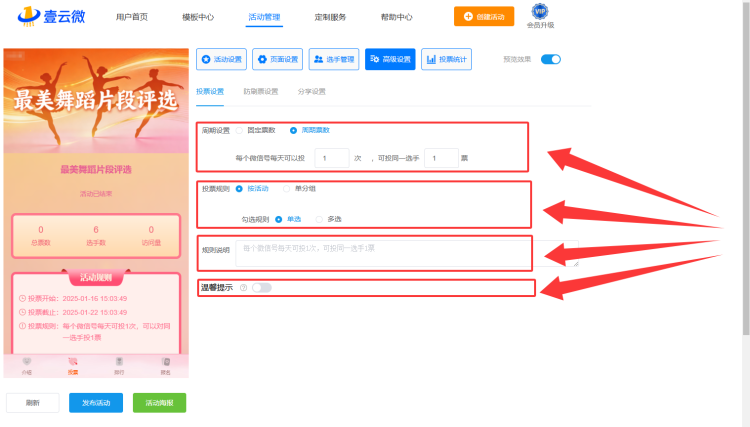
Task: Toggle the 预览效果 switch
Action: click(x=551, y=59)
